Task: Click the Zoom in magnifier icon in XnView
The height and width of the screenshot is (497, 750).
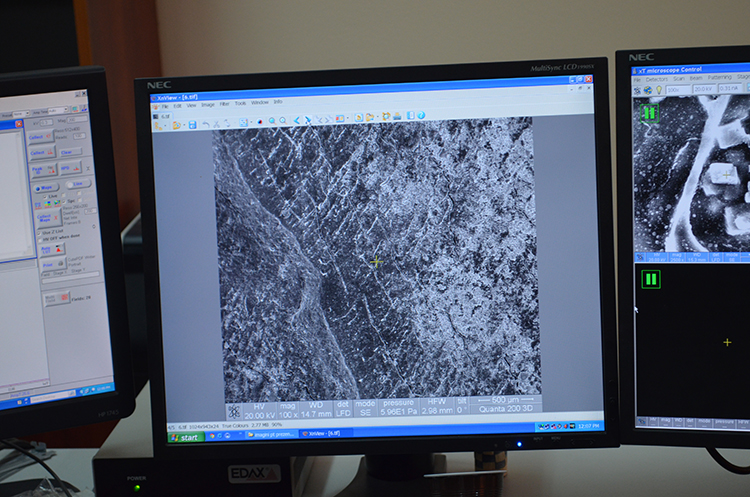Action: pyautogui.click(x=273, y=121)
